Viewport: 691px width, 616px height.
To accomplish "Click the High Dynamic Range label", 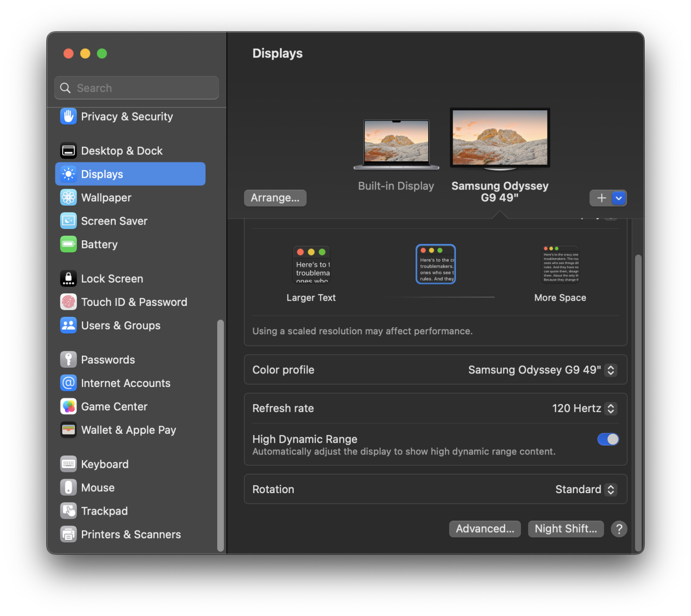I will point(305,439).
